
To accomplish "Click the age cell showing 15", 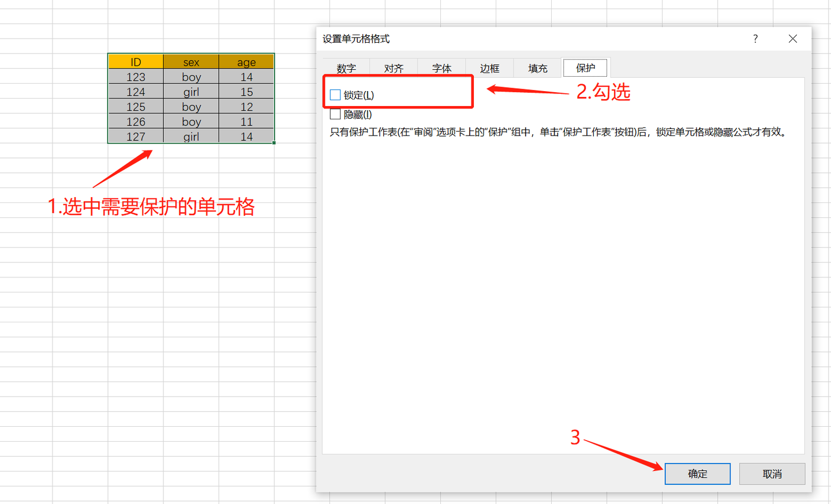I will pyautogui.click(x=246, y=92).
